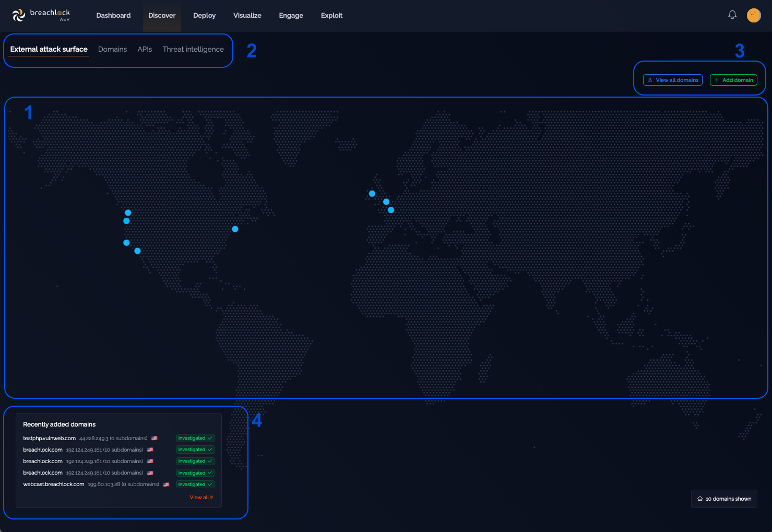The width and height of the screenshot is (772, 532).
Task: Go to the Dashboard menu
Action: click(113, 16)
